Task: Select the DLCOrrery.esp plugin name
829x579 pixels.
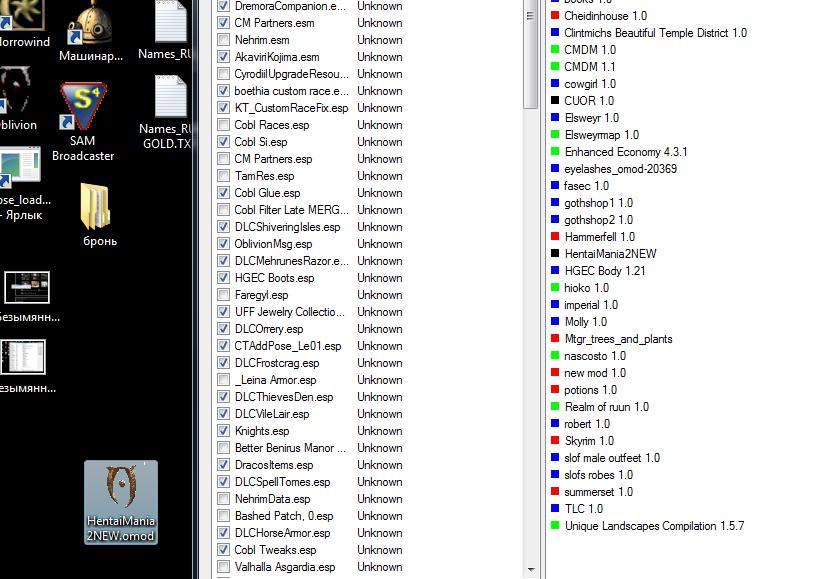Action: coord(269,329)
